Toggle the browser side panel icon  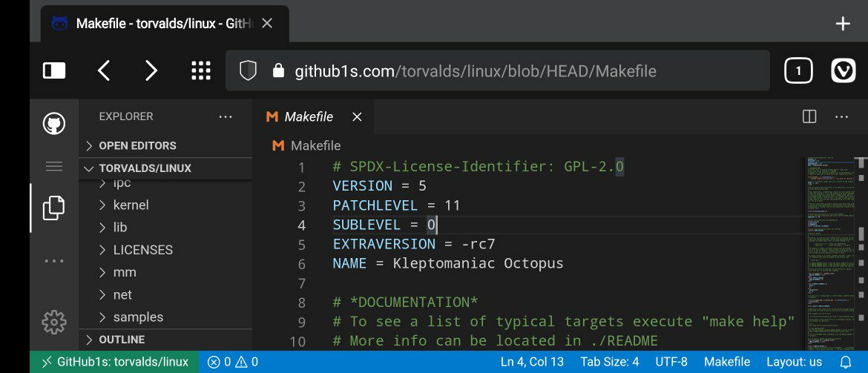pyautogui.click(x=53, y=71)
